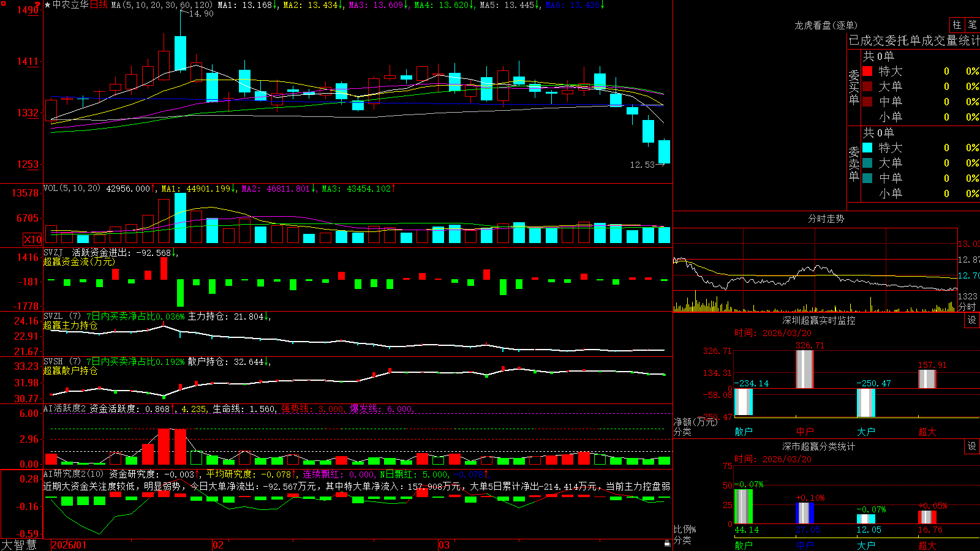This screenshot has height=551, width=980.
Task: Click the 特大 sell-order cyan swatch
Action: click(x=867, y=148)
